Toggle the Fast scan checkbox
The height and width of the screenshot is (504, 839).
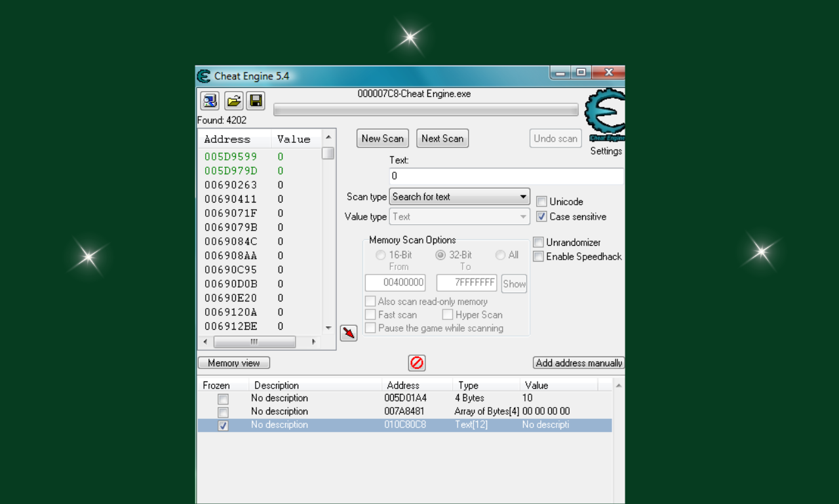pyautogui.click(x=370, y=315)
